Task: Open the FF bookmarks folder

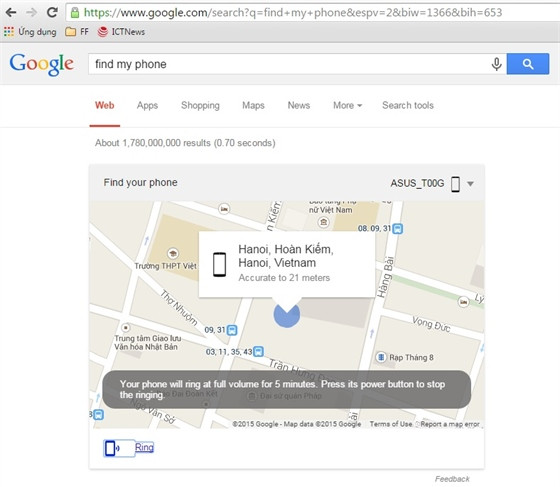Action: pyautogui.click(x=77, y=32)
